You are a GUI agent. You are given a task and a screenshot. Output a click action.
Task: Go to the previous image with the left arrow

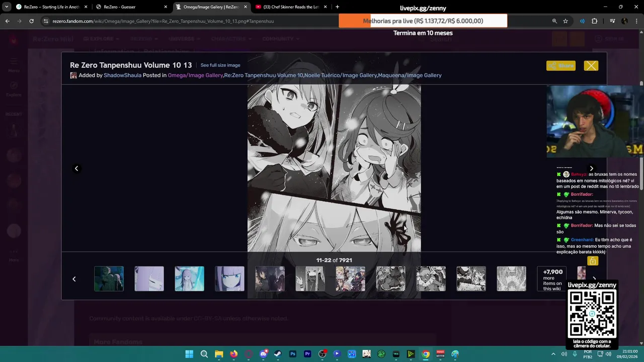(x=76, y=168)
